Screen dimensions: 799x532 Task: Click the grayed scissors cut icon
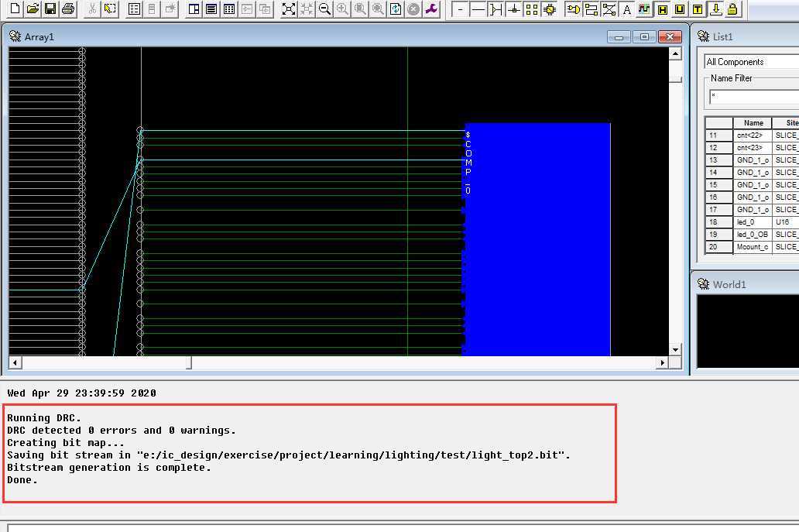point(92,9)
